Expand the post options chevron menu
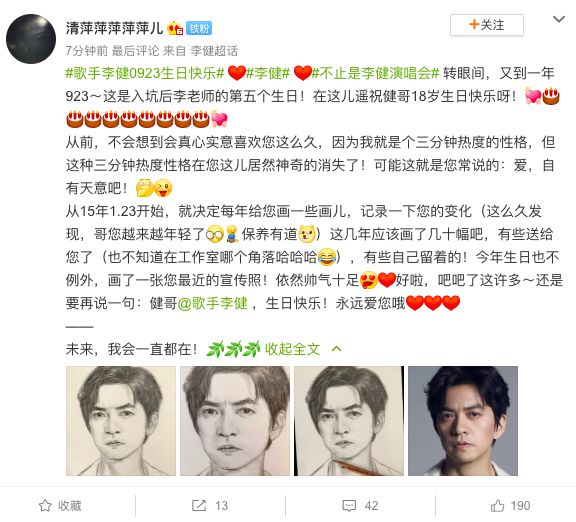 pos(559,19)
